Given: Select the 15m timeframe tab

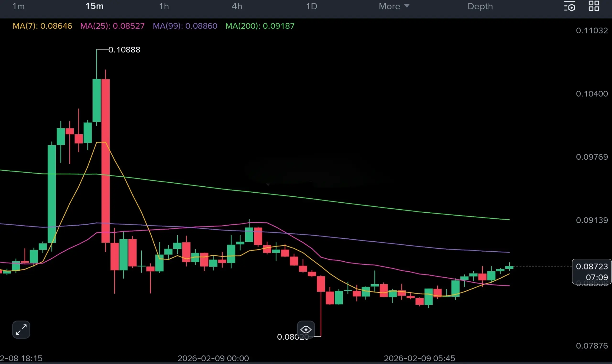Looking at the screenshot, I should [95, 6].
